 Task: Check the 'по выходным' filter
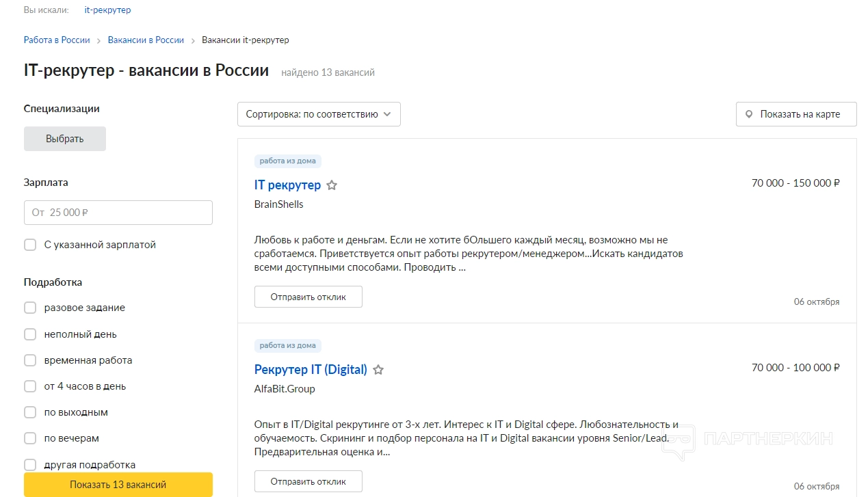30,412
